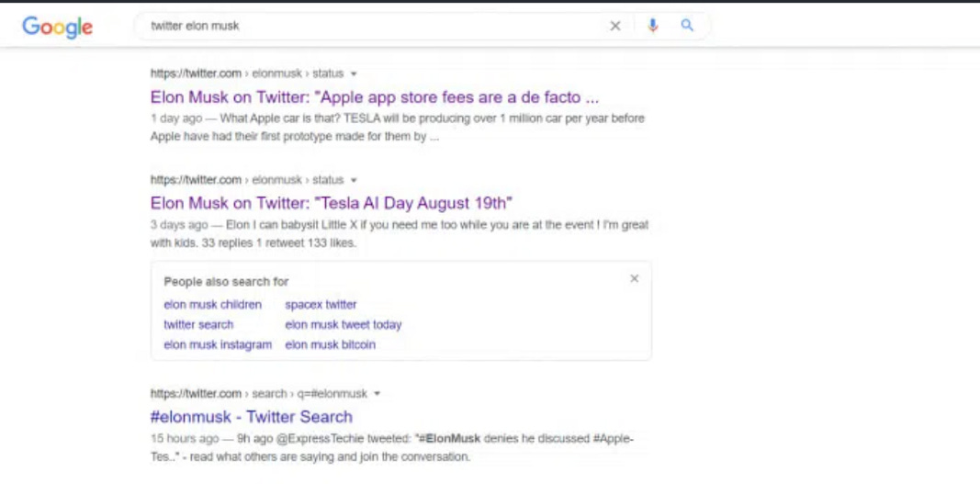Viewport: 980px width, 484px height.
Task: Click the Google logo
Action: coord(58,27)
